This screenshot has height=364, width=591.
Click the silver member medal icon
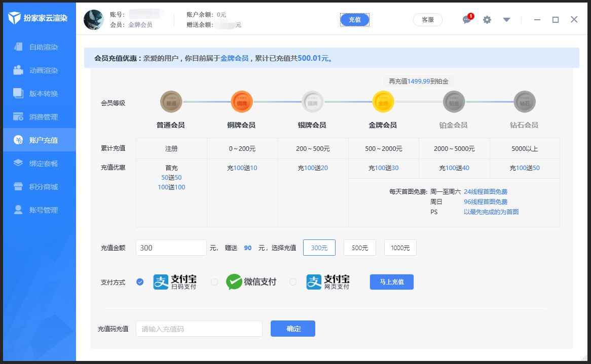click(x=312, y=102)
